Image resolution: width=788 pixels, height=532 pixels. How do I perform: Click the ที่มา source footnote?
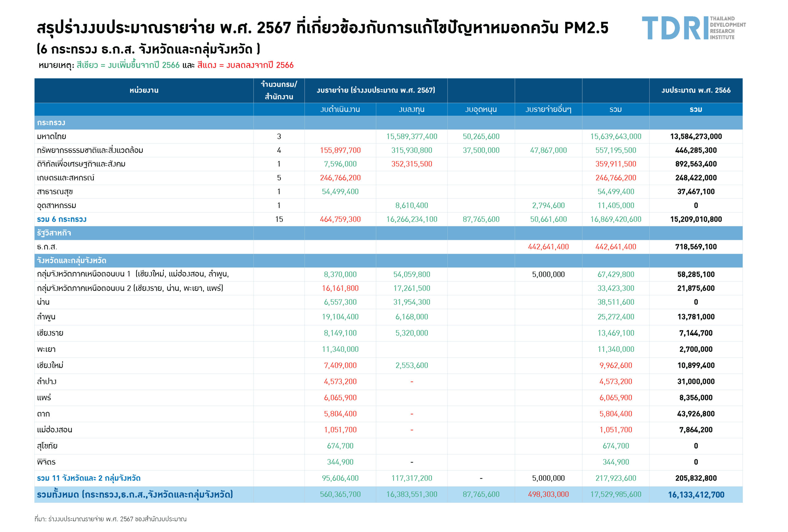coord(111,519)
